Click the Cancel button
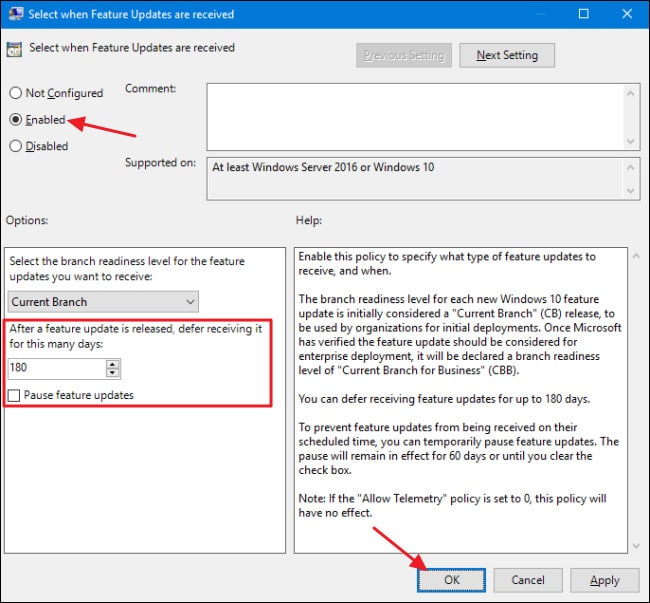This screenshot has height=603, width=650. click(x=528, y=580)
